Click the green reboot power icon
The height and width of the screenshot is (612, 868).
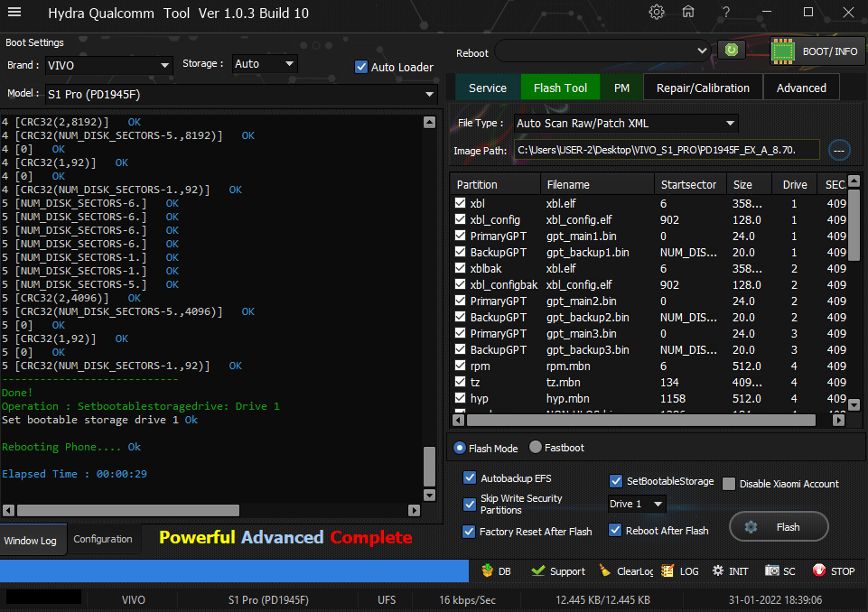tap(732, 51)
